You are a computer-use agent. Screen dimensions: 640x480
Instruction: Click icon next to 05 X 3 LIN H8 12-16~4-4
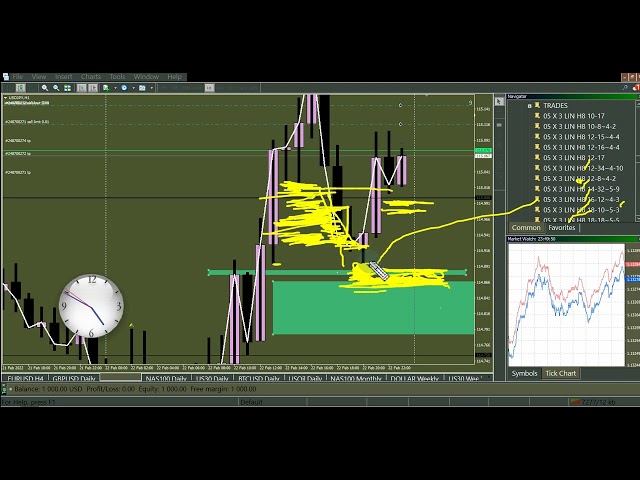tap(535, 148)
